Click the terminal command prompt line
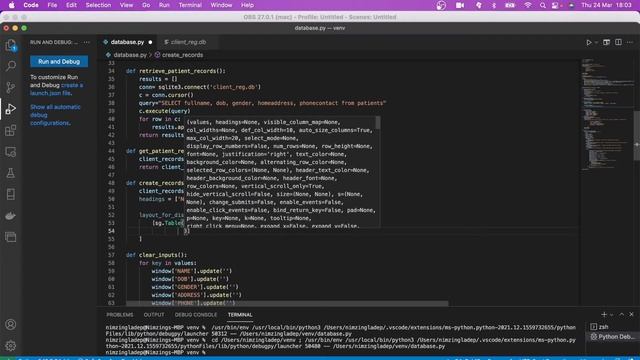The width and height of the screenshot is (640, 360). (x=156, y=352)
